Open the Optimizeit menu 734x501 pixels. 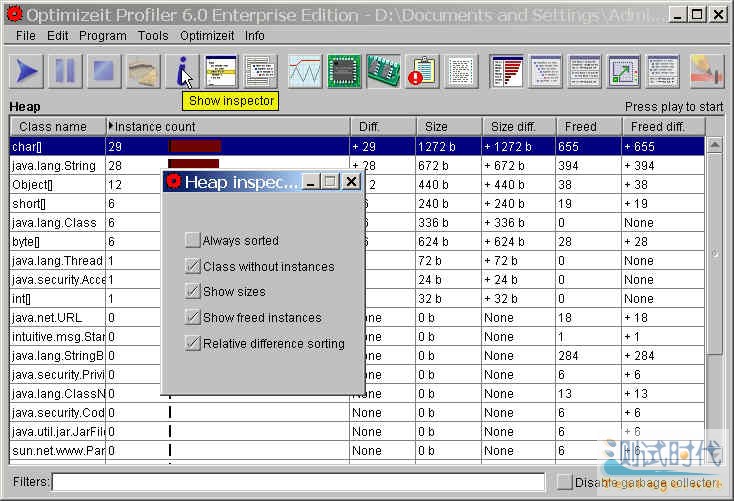click(206, 36)
